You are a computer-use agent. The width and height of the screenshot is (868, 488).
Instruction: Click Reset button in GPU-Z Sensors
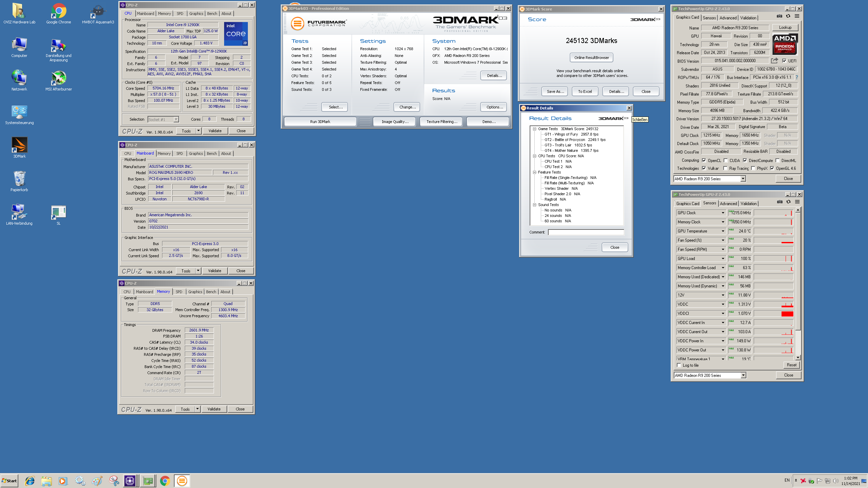coord(791,365)
